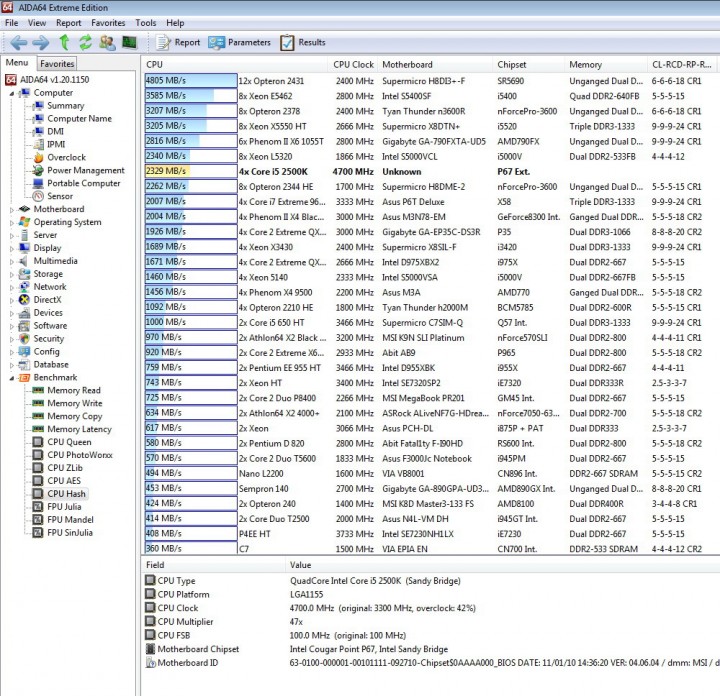
Task: Expand the Motherboard tree node
Action: [11, 209]
